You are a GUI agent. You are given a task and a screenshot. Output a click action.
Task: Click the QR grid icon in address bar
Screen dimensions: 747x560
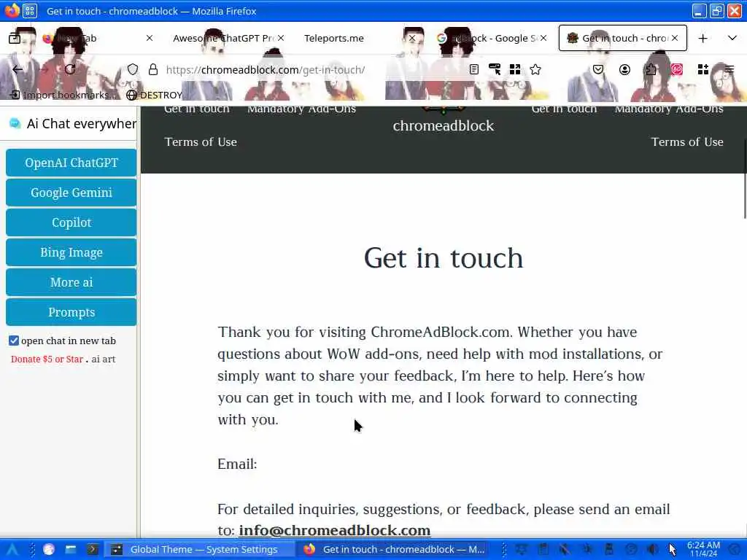click(x=515, y=69)
